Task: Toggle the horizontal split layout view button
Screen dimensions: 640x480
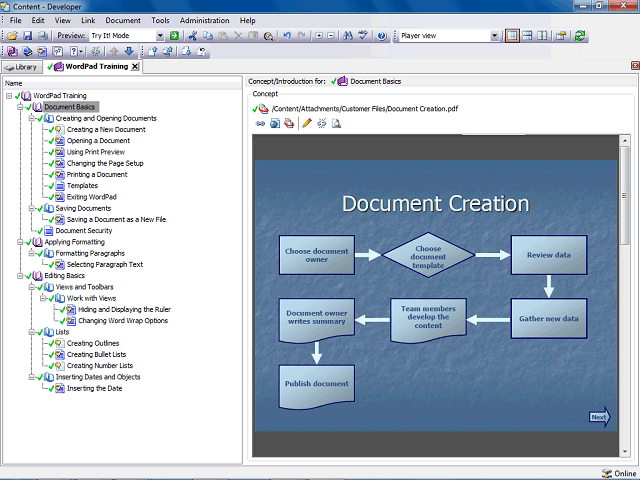Action: 527,36
